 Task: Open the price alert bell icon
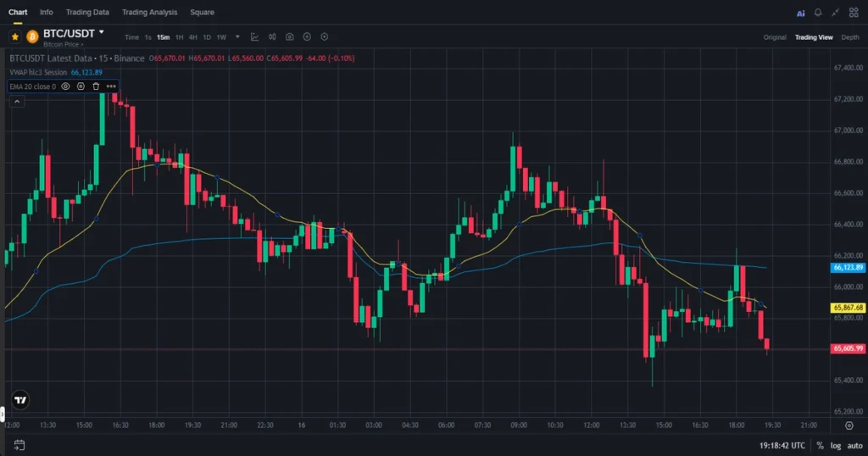818,12
